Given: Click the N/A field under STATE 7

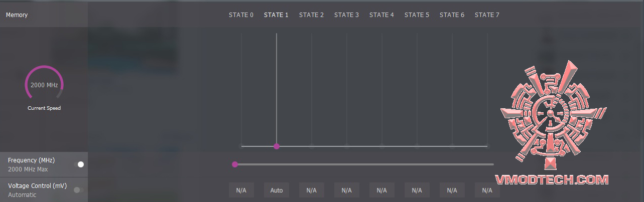Looking at the screenshot, I should pos(487,190).
